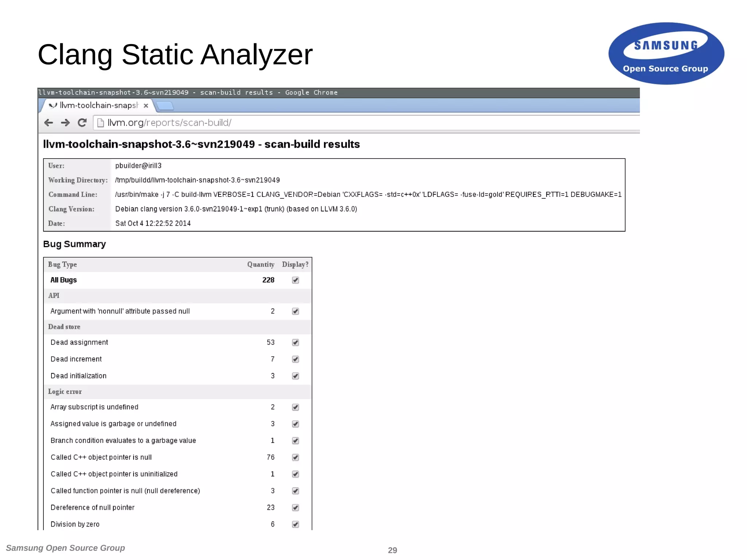
Task: Click the Chrome window title bar text
Action: (188, 93)
